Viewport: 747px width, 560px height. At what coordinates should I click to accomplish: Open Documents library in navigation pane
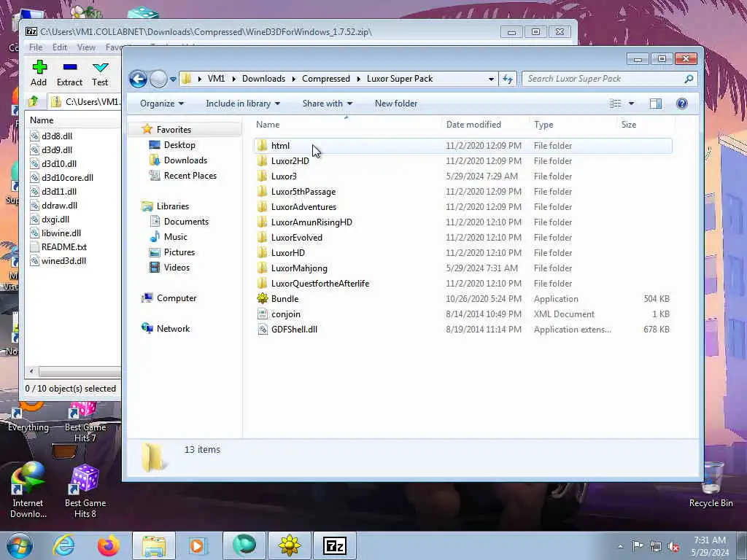click(186, 222)
